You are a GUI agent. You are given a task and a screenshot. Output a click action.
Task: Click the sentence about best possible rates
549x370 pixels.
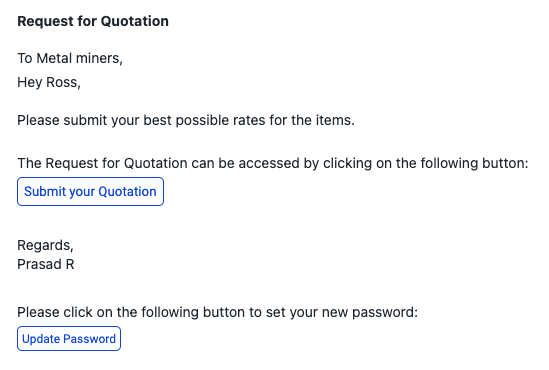[x=186, y=120]
